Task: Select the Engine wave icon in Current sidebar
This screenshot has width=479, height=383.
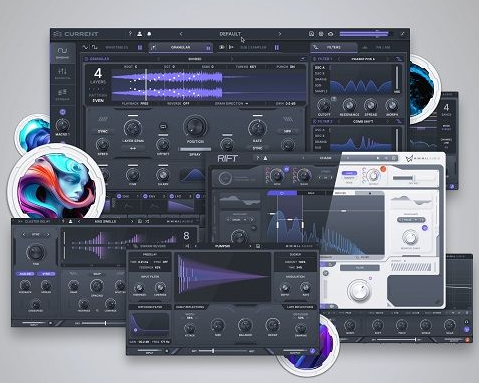Action: [x=62, y=51]
